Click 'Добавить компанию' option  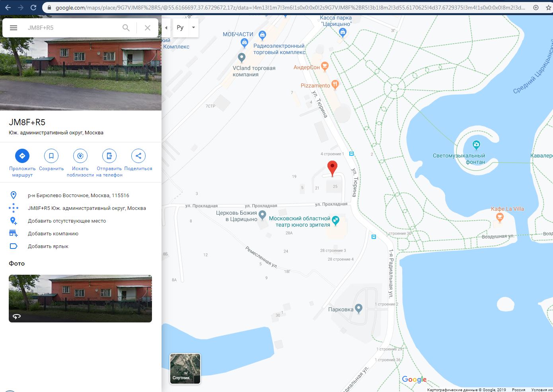point(53,234)
